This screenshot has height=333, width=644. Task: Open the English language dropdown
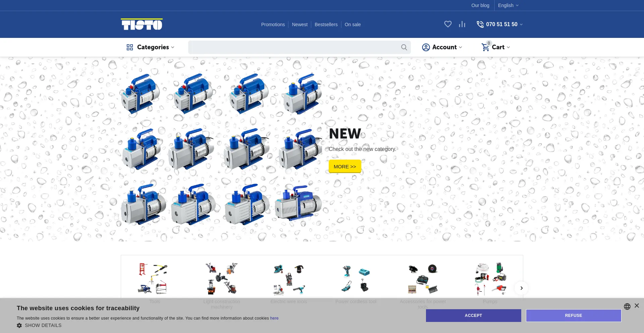click(508, 5)
